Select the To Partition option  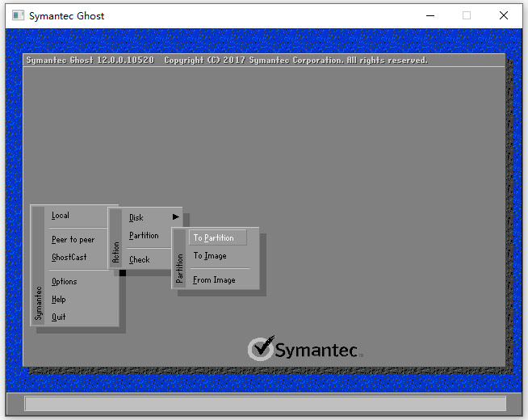coord(217,237)
